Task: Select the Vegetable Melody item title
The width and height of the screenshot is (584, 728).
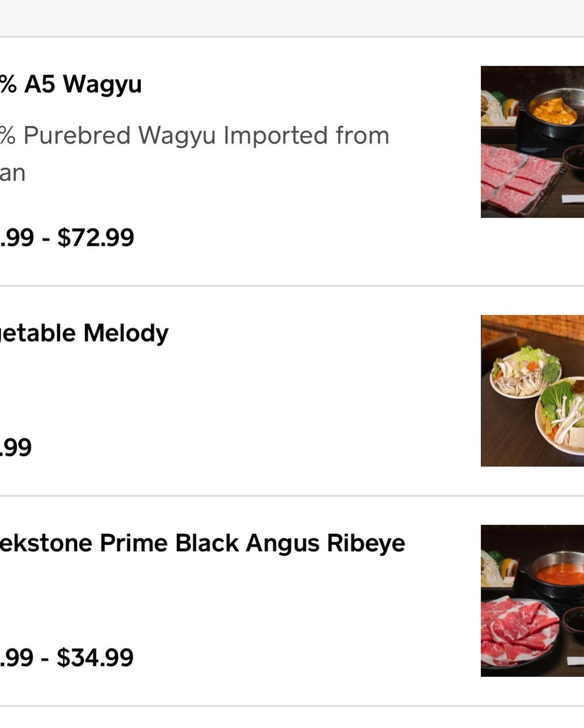Action: [84, 333]
